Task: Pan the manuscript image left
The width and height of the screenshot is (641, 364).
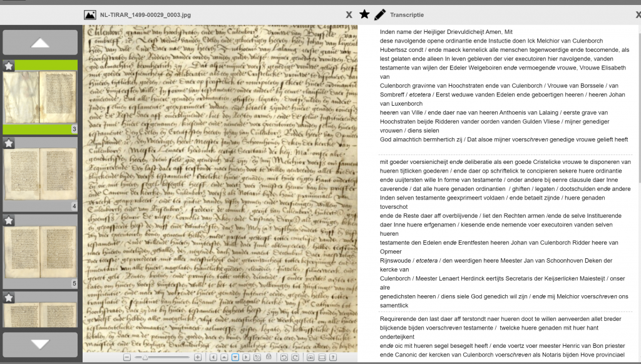Action: pos(213,357)
